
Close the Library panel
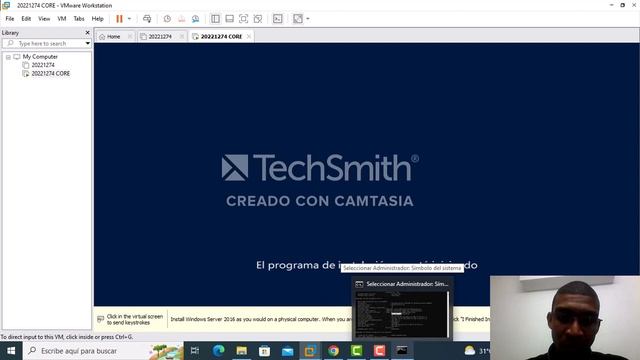point(87,32)
